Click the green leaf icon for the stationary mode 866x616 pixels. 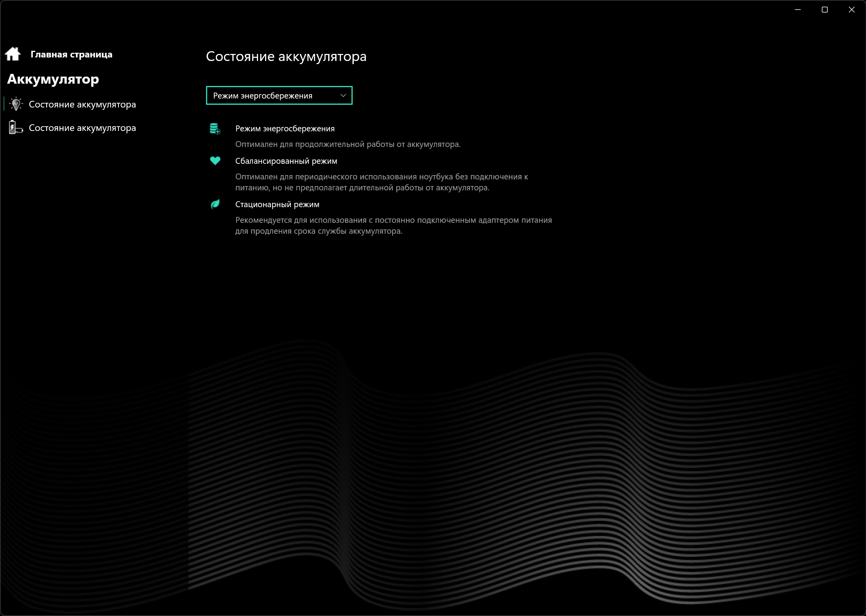tap(215, 204)
